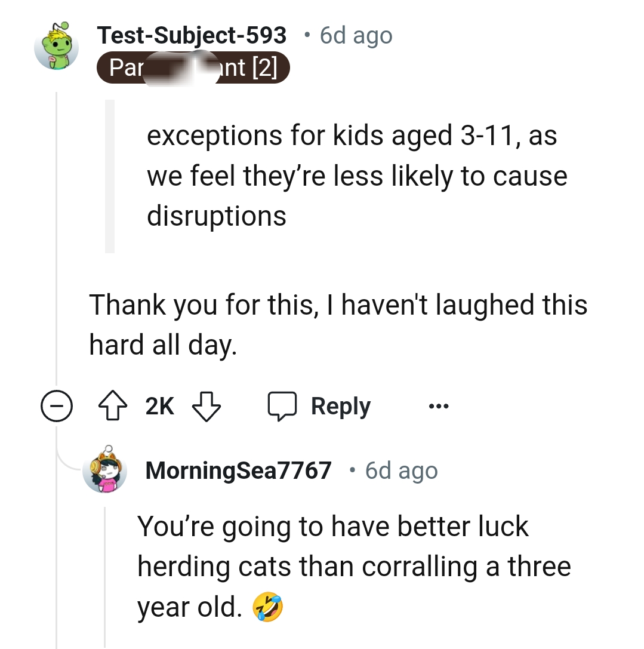Open the three-dot more options menu

(x=438, y=407)
